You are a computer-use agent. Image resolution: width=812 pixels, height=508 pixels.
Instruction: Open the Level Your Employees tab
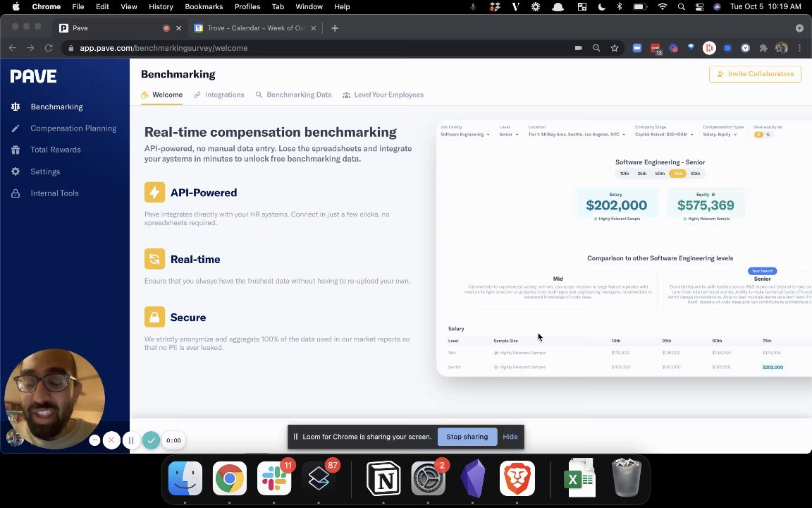tap(383, 95)
